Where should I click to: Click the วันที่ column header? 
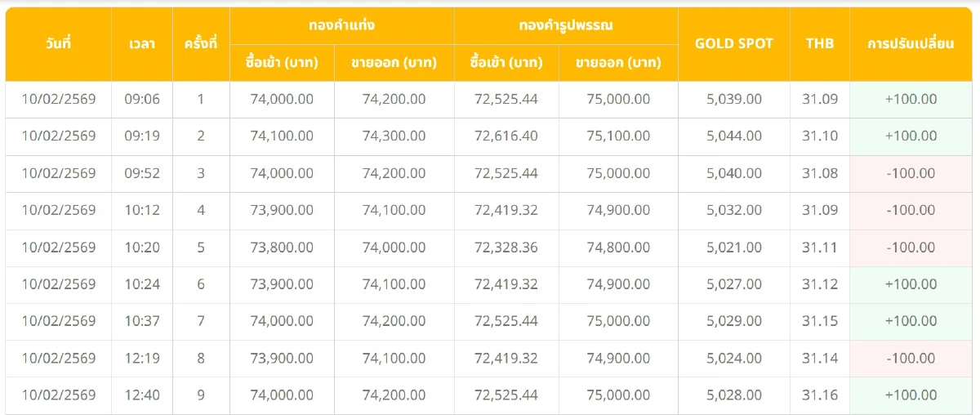pos(59,44)
